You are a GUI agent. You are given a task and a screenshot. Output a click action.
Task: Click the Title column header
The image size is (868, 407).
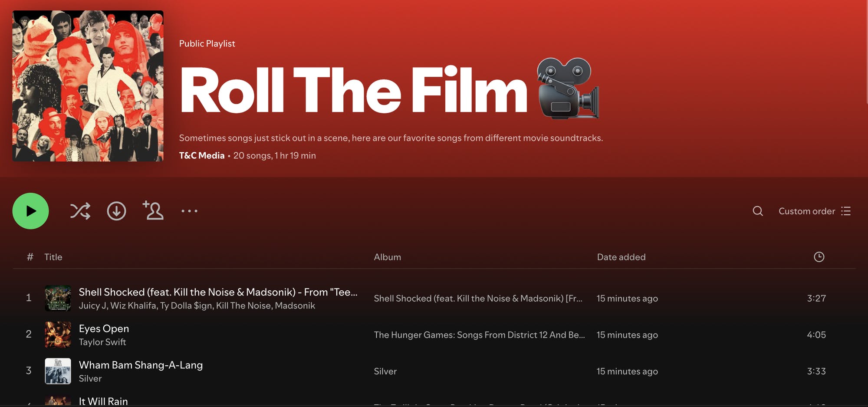point(53,257)
